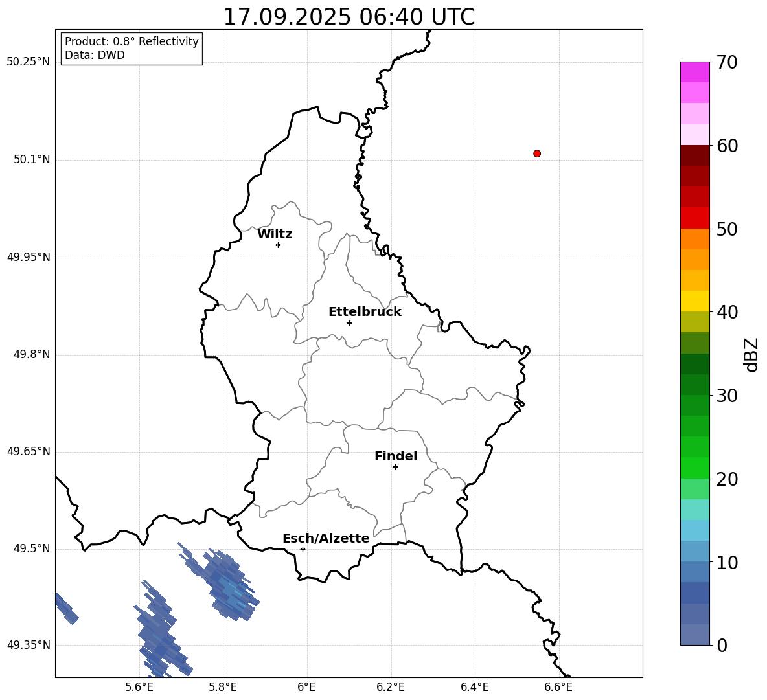
Task: Click the Ettelbruck station marker
Action: pyautogui.click(x=349, y=322)
